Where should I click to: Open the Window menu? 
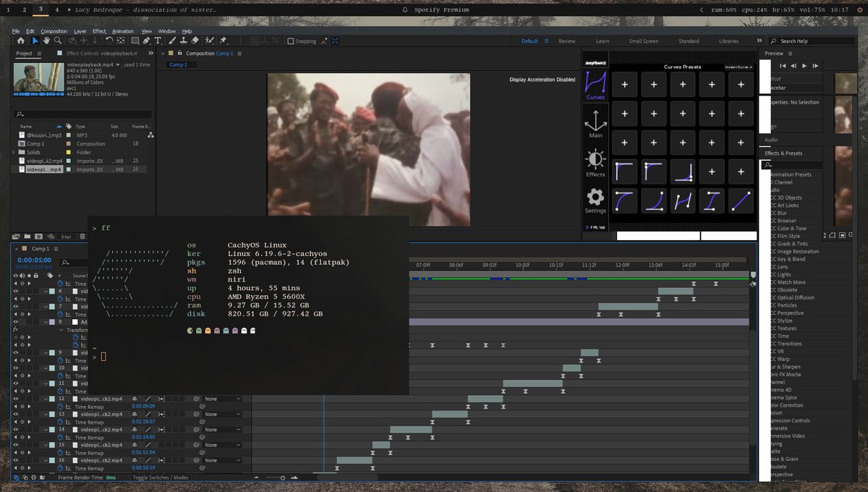(167, 31)
